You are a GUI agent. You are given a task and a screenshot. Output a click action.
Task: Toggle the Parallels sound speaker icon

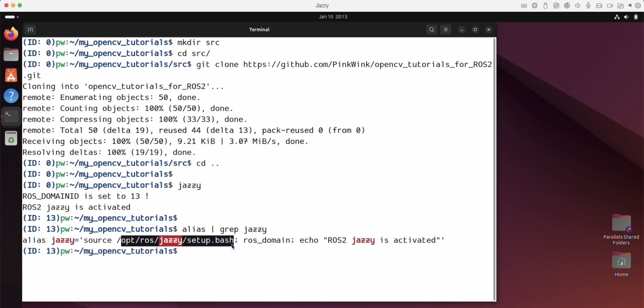(577, 6)
